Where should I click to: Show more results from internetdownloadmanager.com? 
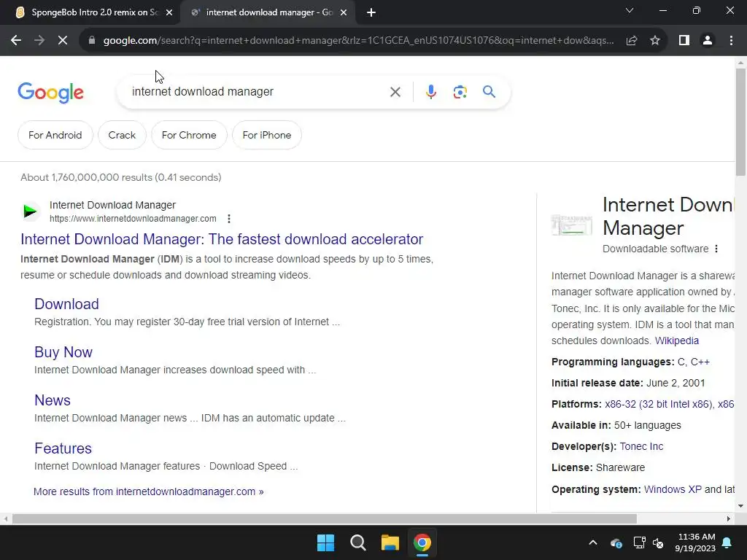pyautogui.click(x=149, y=491)
